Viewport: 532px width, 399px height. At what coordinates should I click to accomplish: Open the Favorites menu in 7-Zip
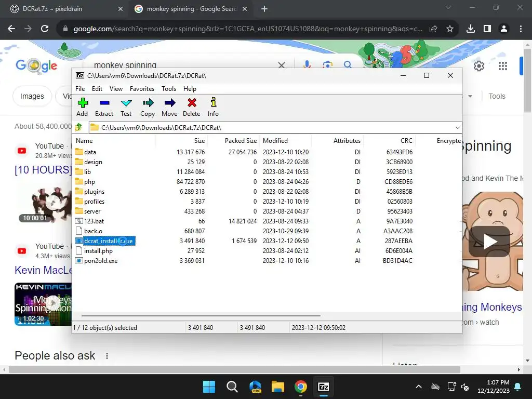coord(142,88)
